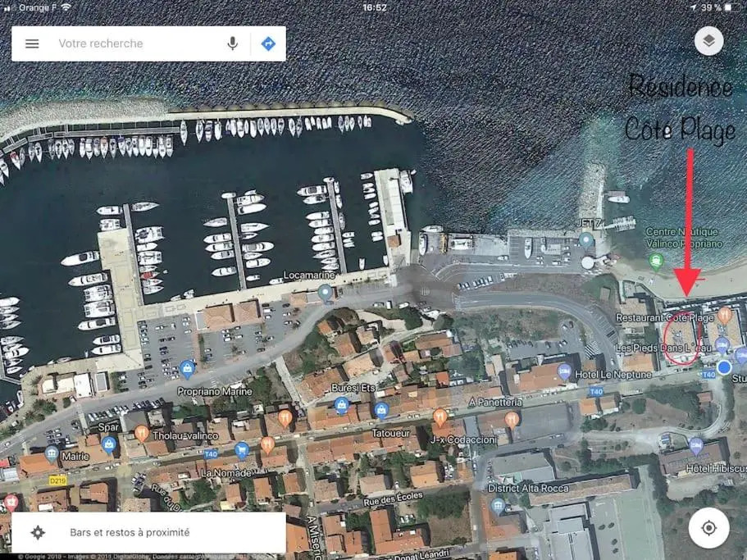This screenshot has width=747, height=560.
Task: Tap the Tatoueur map label
Action: [x=390, y=434]
